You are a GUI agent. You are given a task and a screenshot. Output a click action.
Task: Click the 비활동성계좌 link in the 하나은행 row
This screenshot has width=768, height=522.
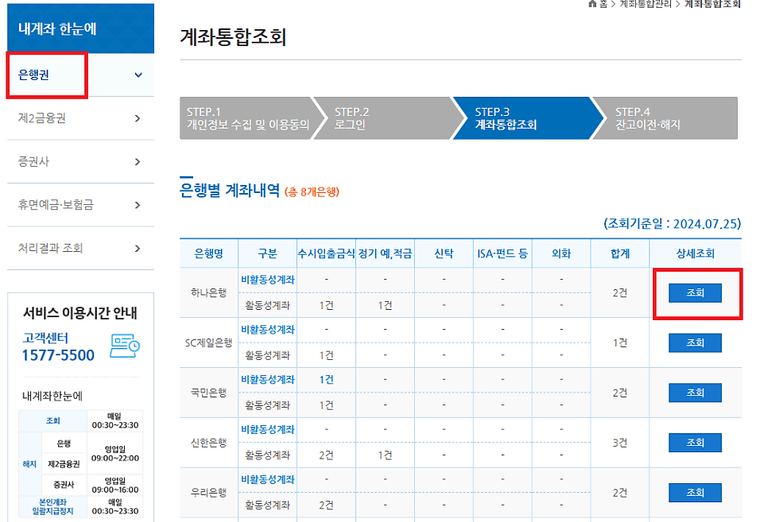click(267, 280)
